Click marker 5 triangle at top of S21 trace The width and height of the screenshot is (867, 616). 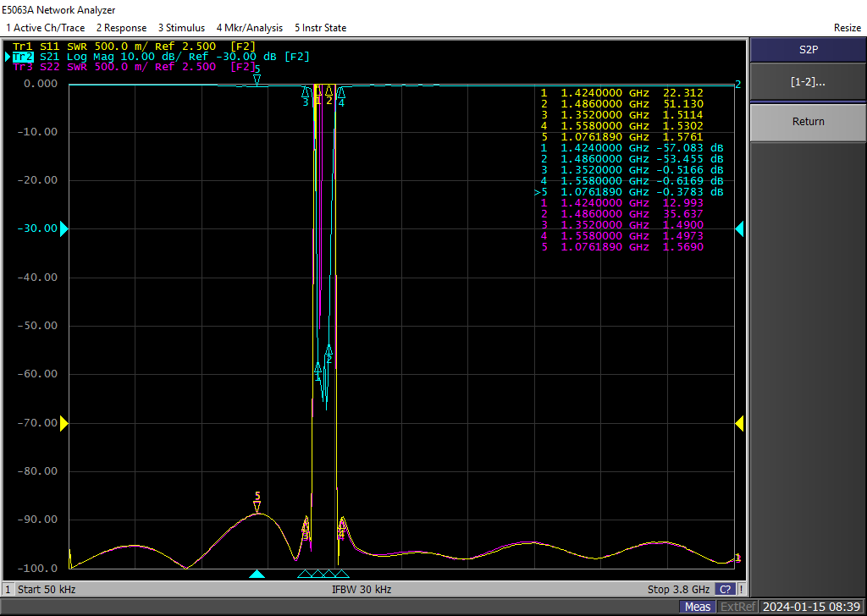257,80
